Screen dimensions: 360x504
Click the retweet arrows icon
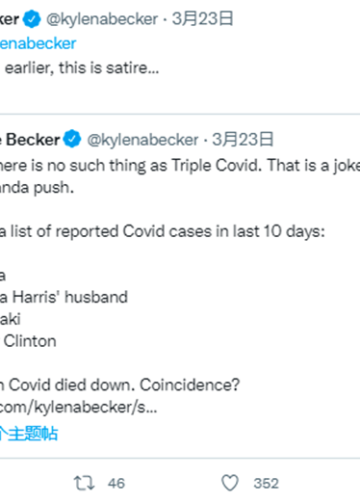point(84,483)
